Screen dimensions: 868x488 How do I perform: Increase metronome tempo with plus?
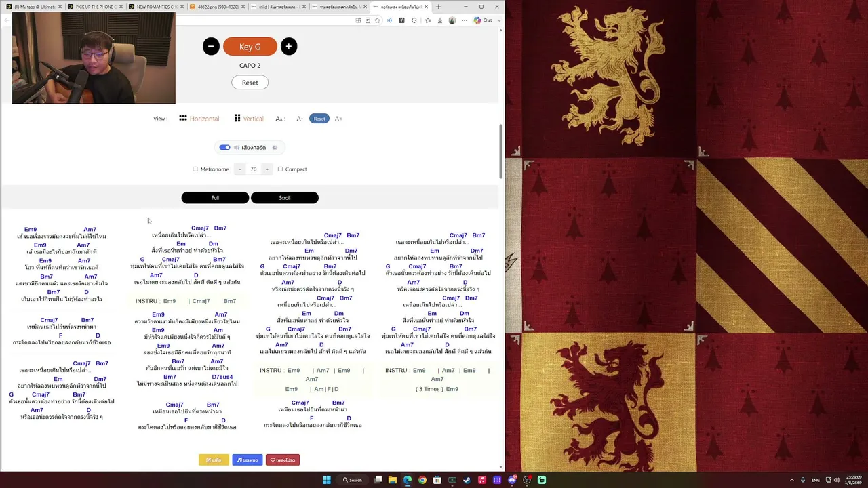267,169
